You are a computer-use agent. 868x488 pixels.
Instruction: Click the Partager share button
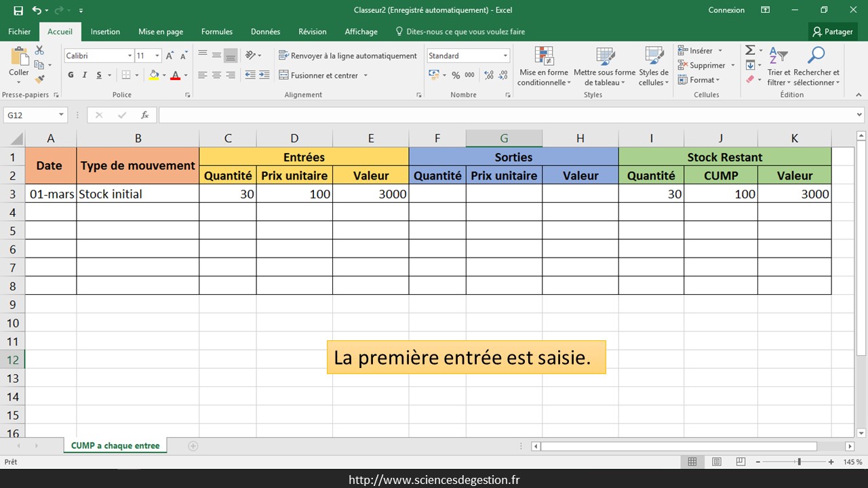point(833,32)
